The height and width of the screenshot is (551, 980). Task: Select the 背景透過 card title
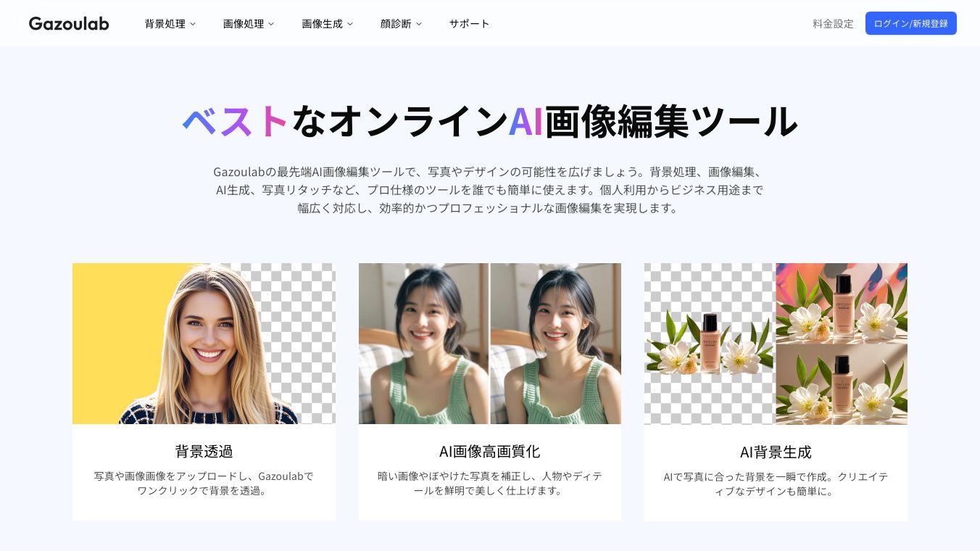[204, 452]
